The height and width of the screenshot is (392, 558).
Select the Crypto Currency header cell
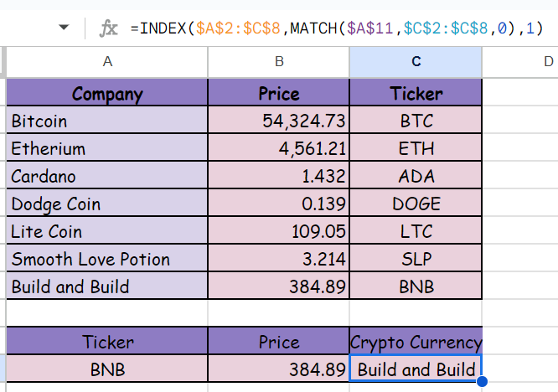pyautogui.click(x=416, y=342)
